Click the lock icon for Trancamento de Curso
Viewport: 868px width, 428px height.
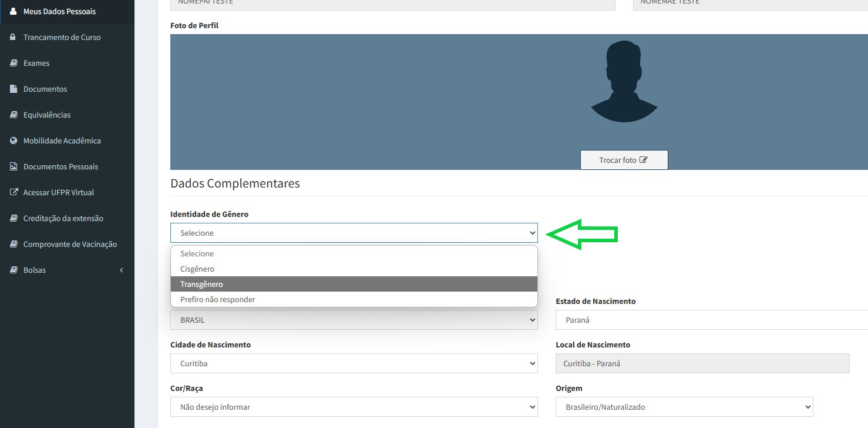tap(14, 37)
